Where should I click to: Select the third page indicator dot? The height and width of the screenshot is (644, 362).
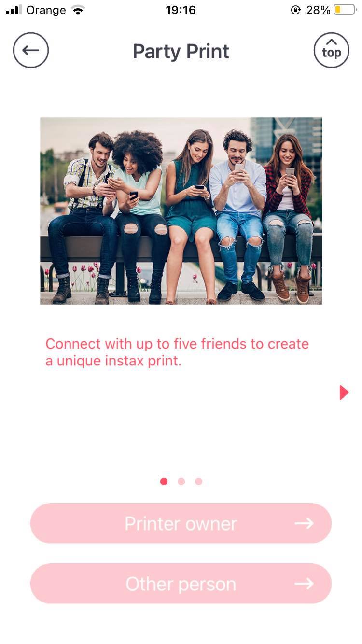click(198, 481)
